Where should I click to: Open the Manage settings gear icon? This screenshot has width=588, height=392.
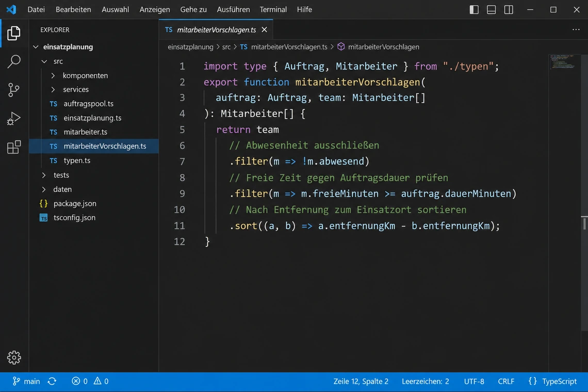point(14,357)
